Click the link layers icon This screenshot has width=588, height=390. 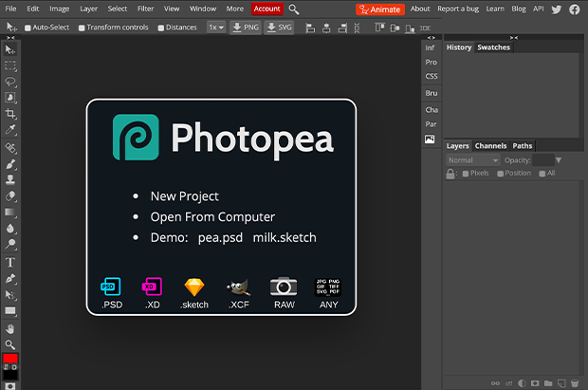point(495,383)
